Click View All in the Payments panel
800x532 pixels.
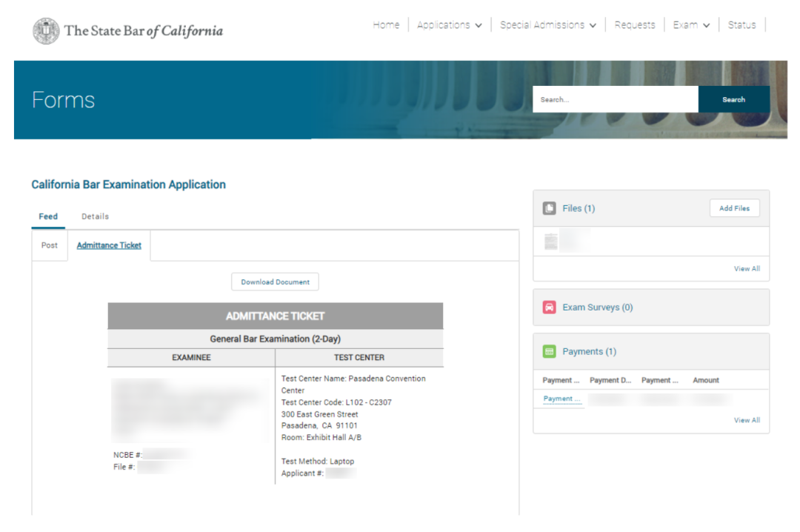point(747,420)
